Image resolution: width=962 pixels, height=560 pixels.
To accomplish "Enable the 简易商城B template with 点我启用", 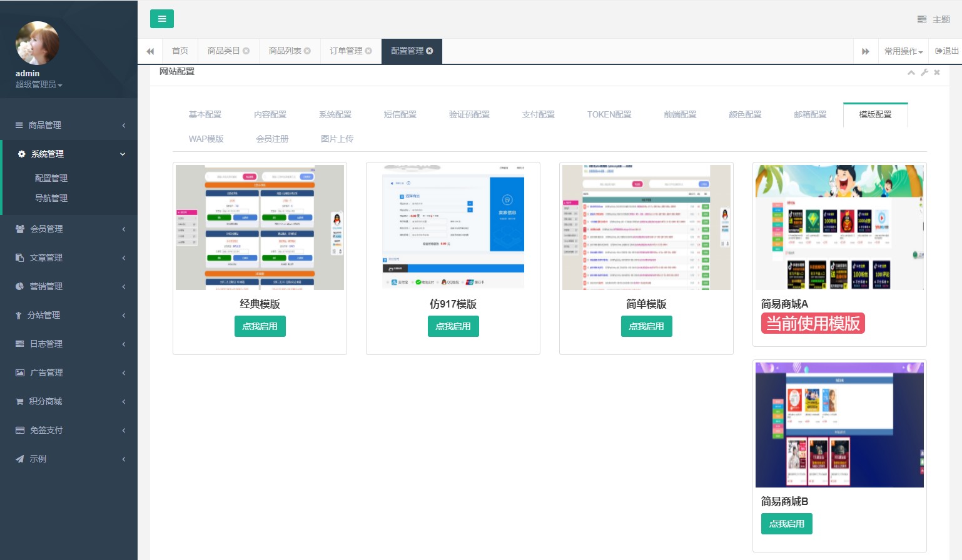I will click(x=787, y=524).
